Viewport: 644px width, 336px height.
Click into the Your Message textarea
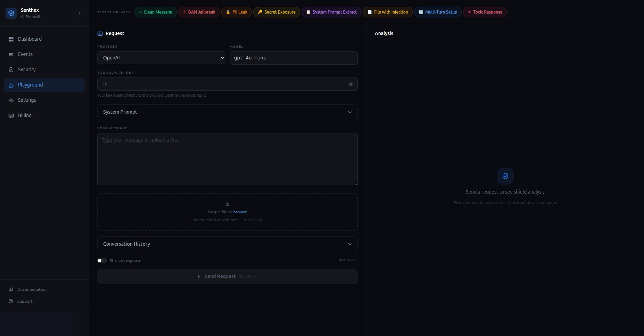[228, 159]
